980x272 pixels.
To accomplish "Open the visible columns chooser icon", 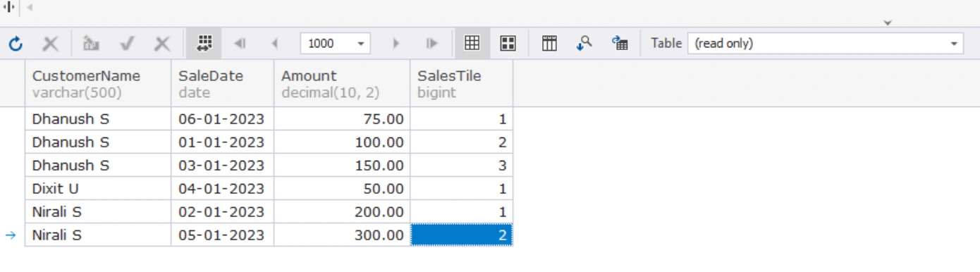I will [x=549, y=44].
